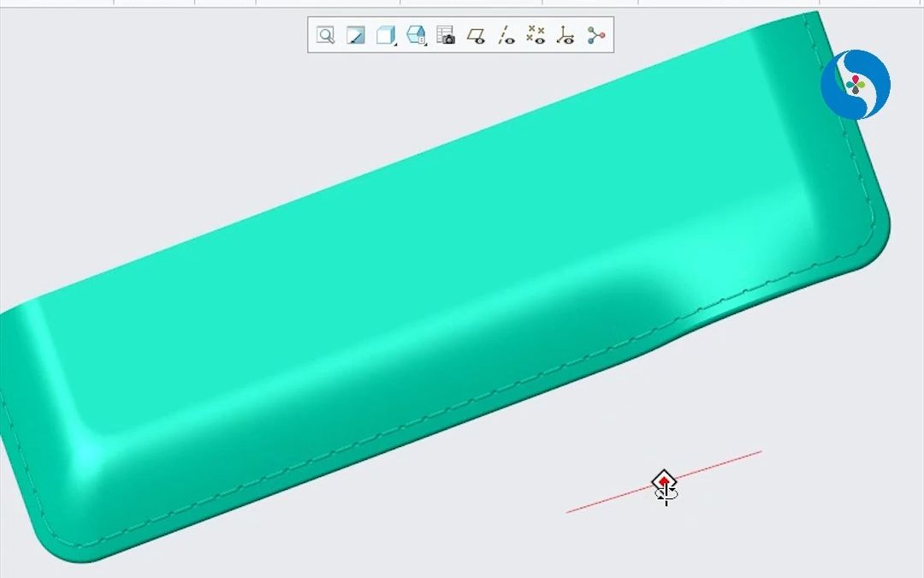Select the Display Style cube icon
The width and height of the screenshot is (924, 578).
pos(385,35)
